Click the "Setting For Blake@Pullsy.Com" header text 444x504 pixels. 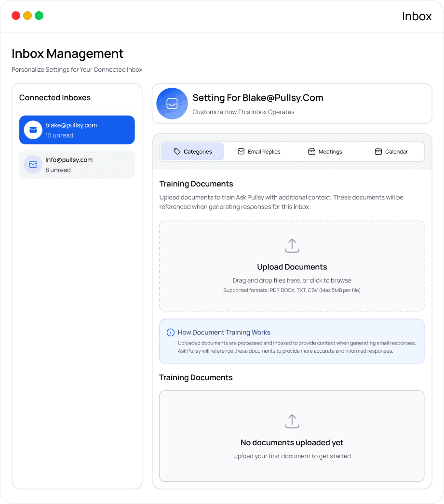pos(258,98)
